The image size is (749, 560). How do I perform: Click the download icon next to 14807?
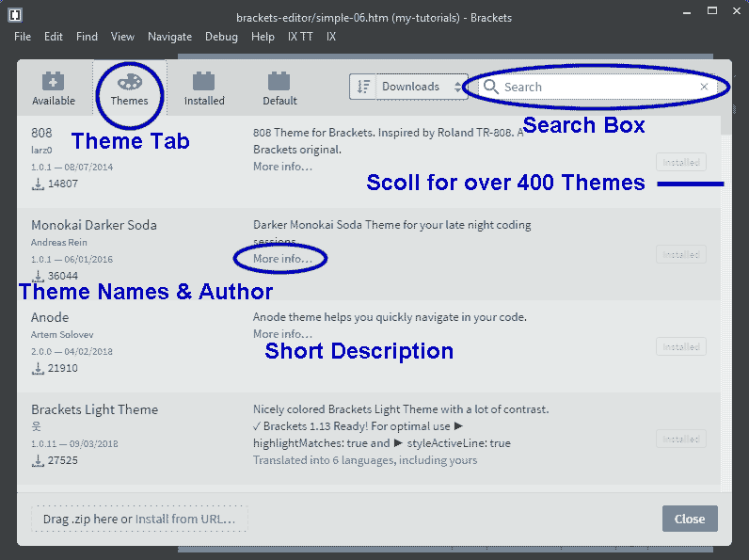38,184
